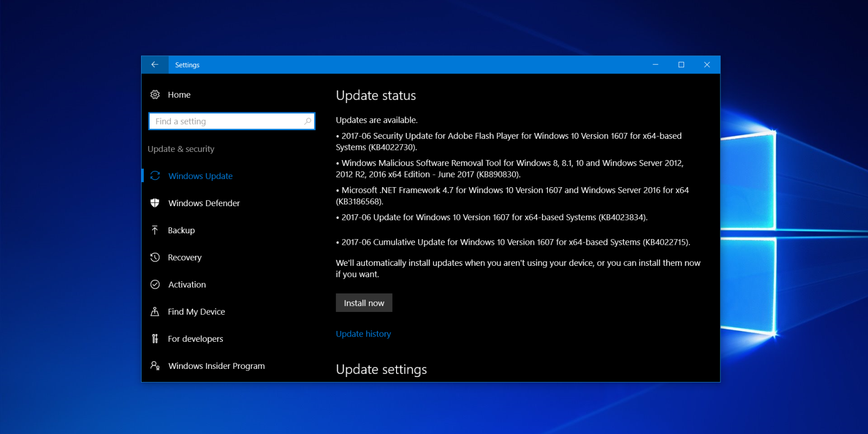Click the Windows Insider Program icon
Image resolution: width=868 pixels, height=434 pixels.
pos(155,366)
